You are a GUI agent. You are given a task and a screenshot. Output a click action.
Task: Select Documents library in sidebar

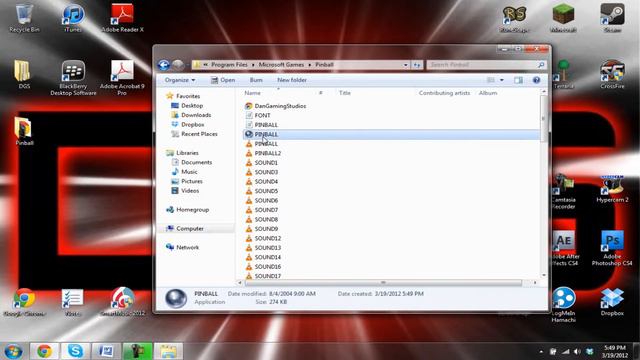click(196, 162)
